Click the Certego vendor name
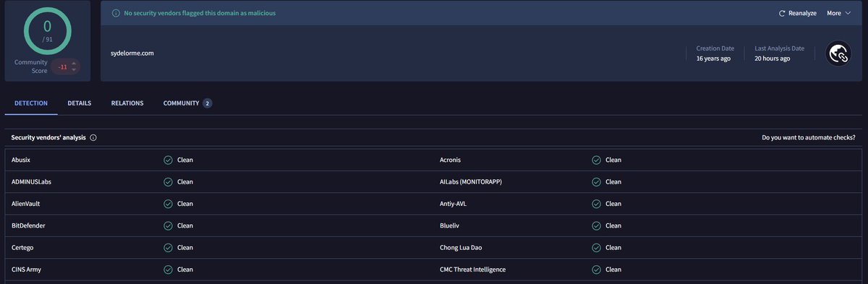Screen dimensions: 868x284 (x=23, y=247)
